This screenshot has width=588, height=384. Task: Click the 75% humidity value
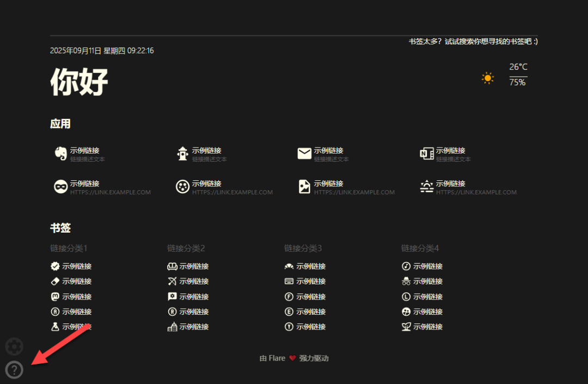click(x=518, y=82)
